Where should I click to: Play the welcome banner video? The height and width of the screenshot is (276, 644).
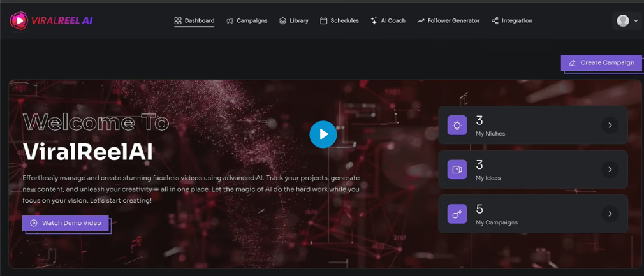pyautogui.click(x=323, y=134)
